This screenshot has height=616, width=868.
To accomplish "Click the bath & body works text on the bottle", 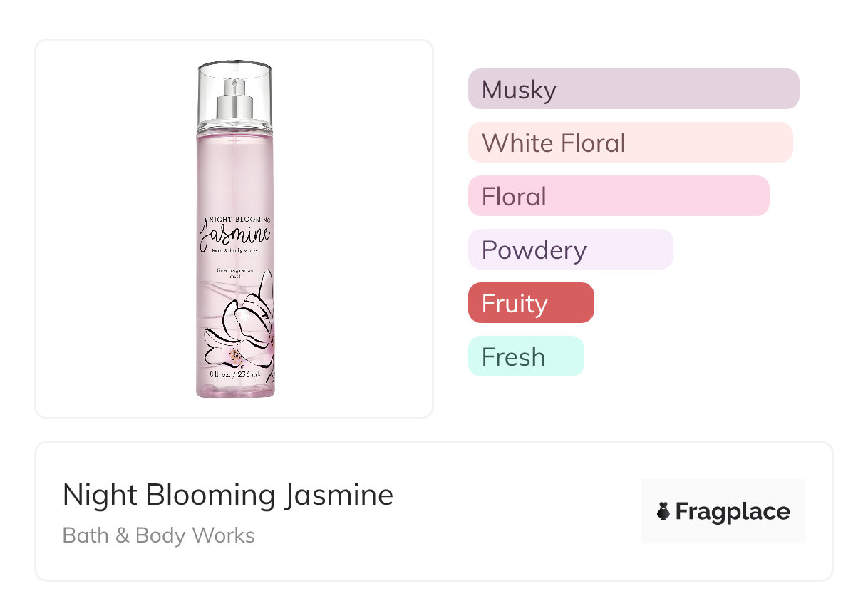I will (234, 251).
